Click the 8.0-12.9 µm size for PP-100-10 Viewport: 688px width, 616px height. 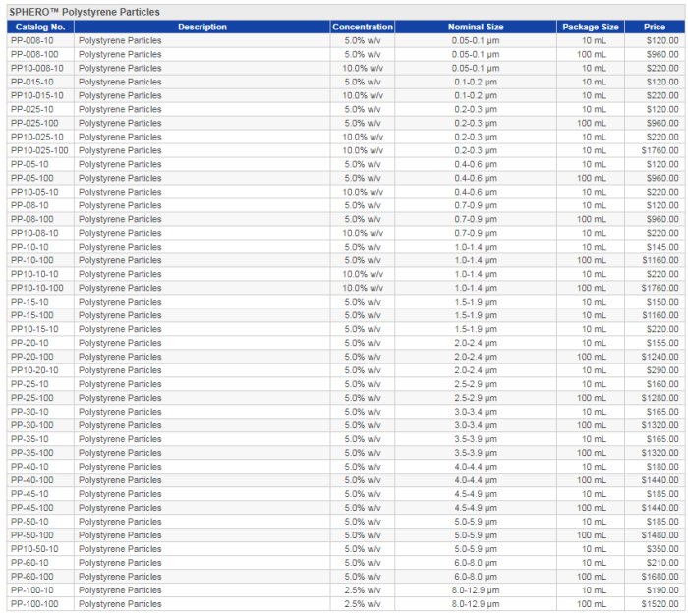coord(476,590)
